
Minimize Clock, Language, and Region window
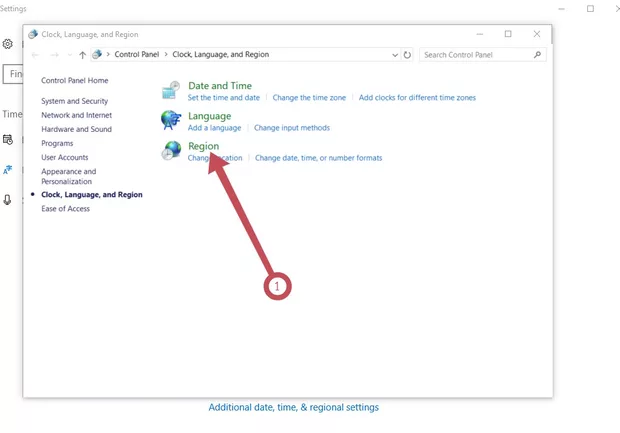pyautogui.click(x=480, y=34)
